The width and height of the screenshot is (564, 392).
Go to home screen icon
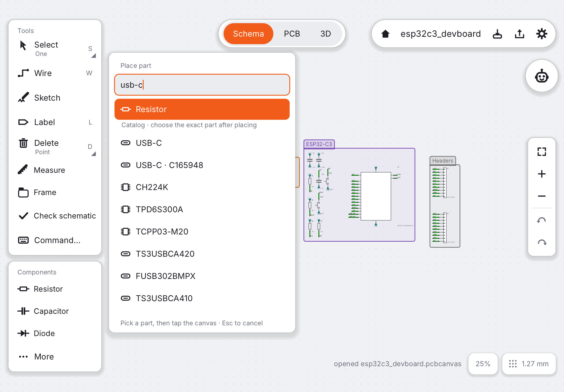385,34
